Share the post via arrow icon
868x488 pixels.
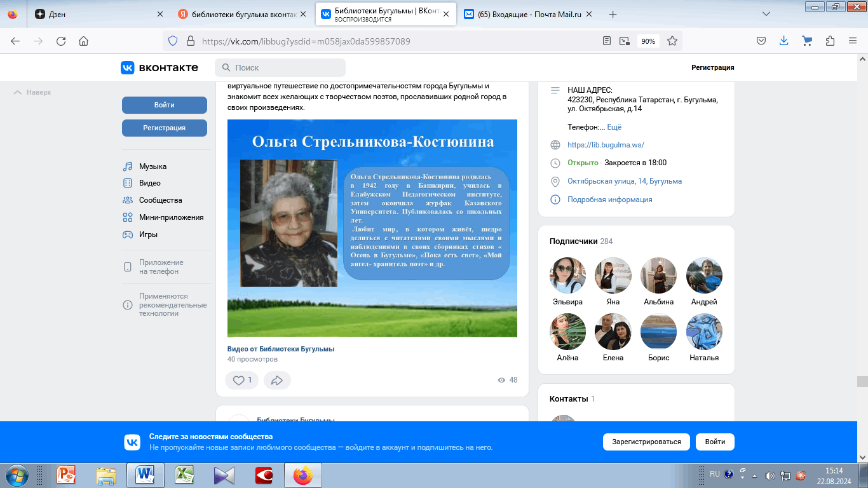[277, 380]
